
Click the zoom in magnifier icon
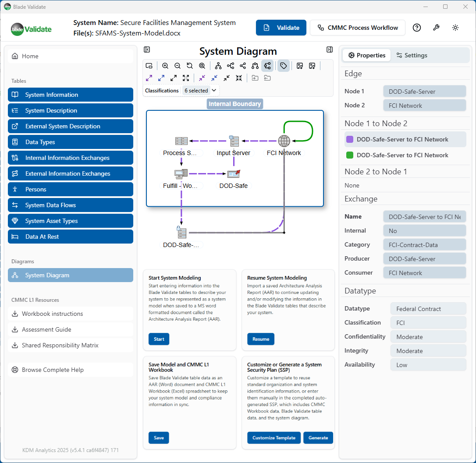coord(165,66)
